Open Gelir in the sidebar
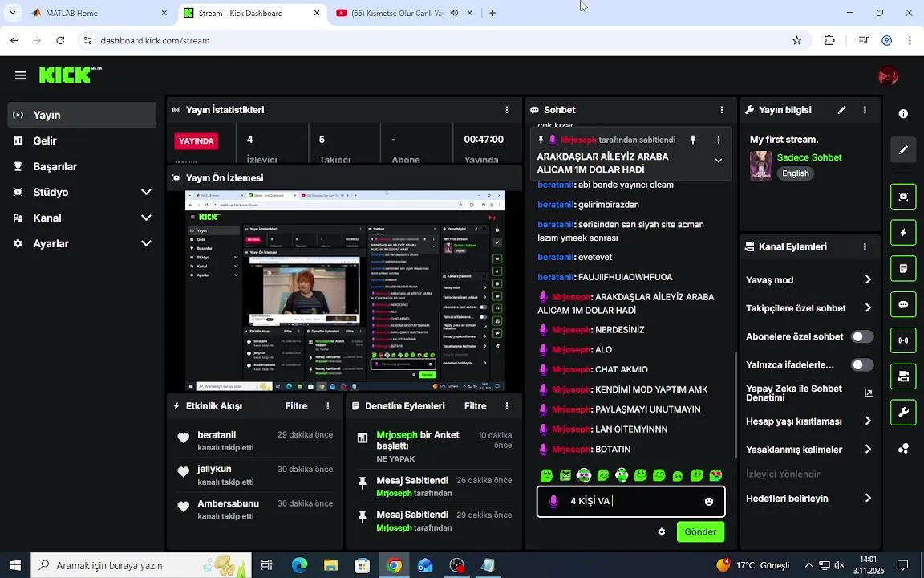 pyautogui.click(x=82, y=140)
